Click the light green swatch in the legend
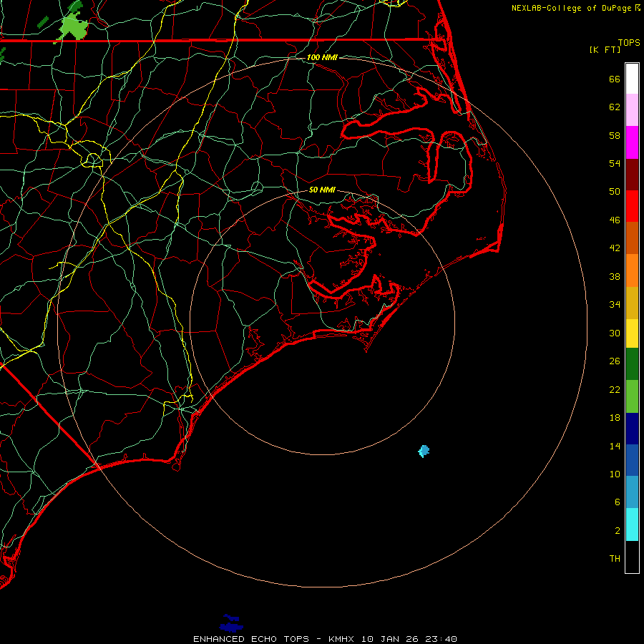 (x=632, y=396)
